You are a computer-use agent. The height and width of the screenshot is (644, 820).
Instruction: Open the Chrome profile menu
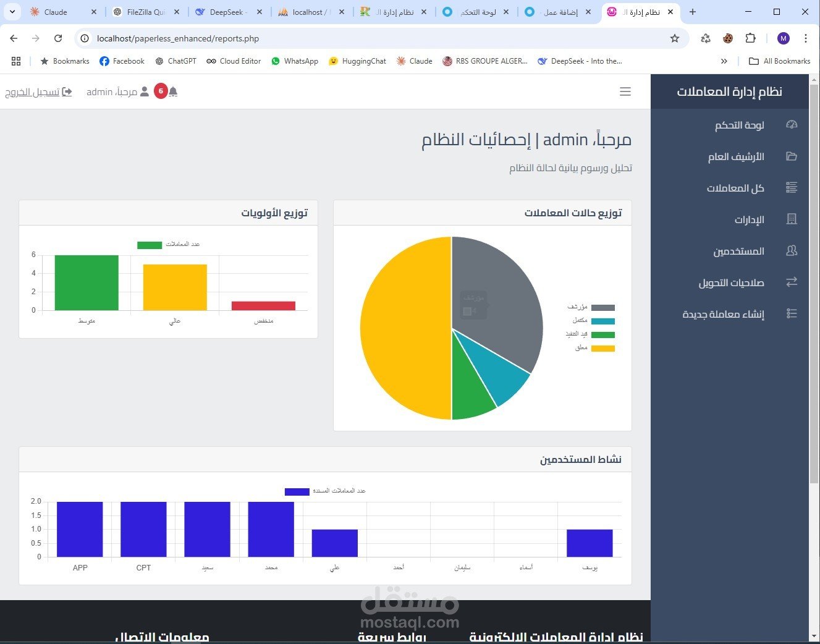pyautogui.click(x=783, y=38)
